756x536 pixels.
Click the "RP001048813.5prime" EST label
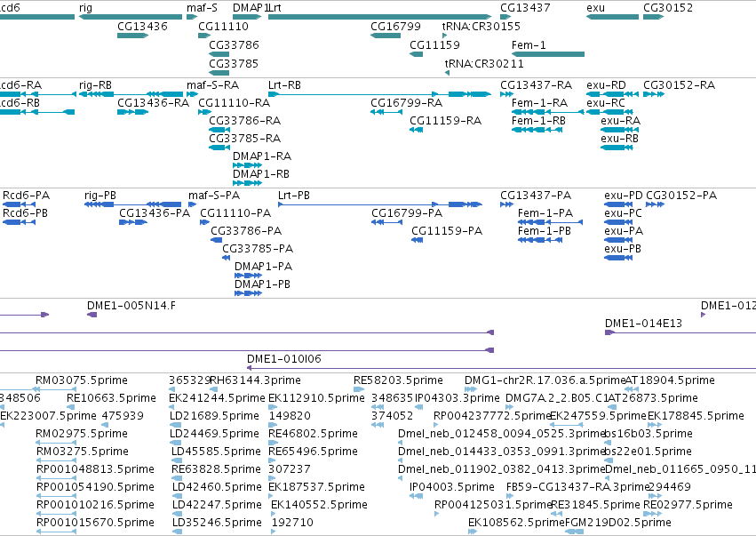pyautogui.click(x=95, y=469)
